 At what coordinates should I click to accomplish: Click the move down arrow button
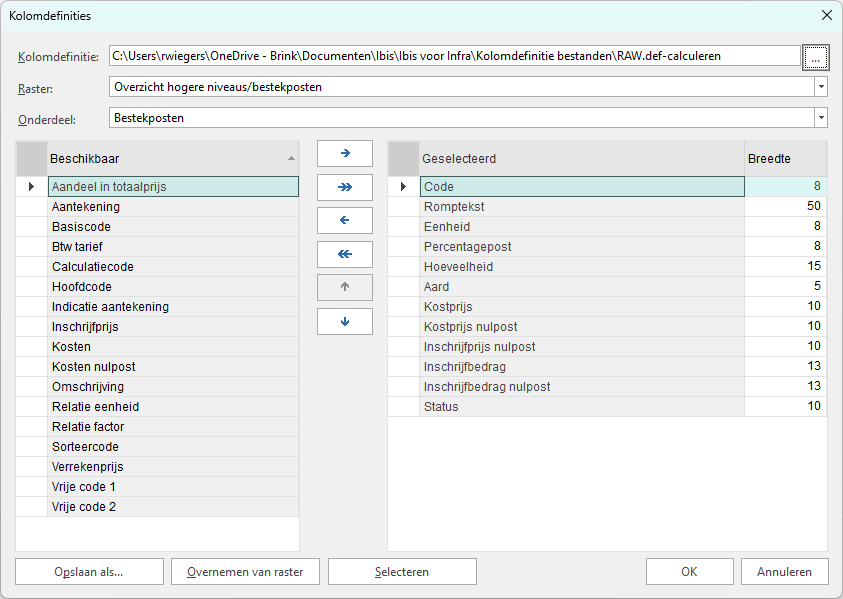tap(345, 322)
